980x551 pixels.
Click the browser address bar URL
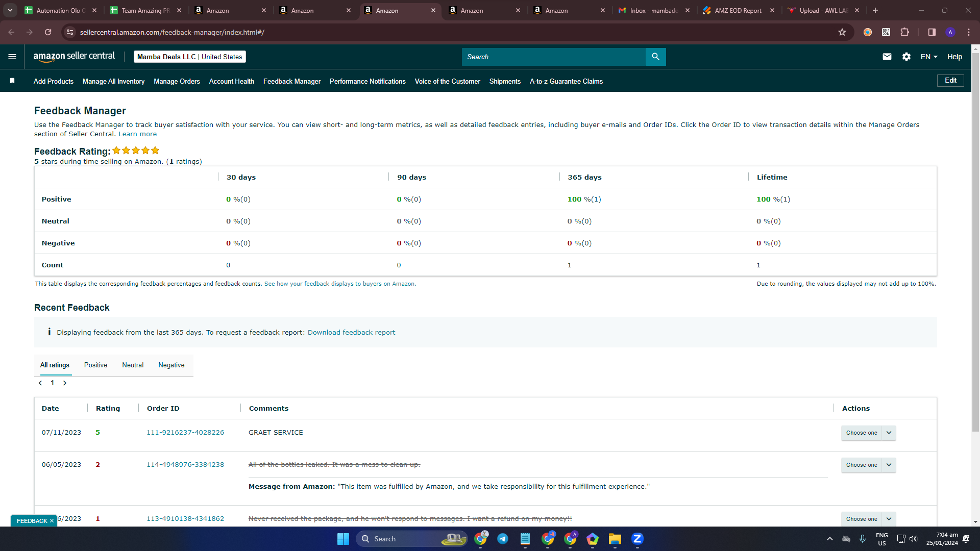coord(172,32)
